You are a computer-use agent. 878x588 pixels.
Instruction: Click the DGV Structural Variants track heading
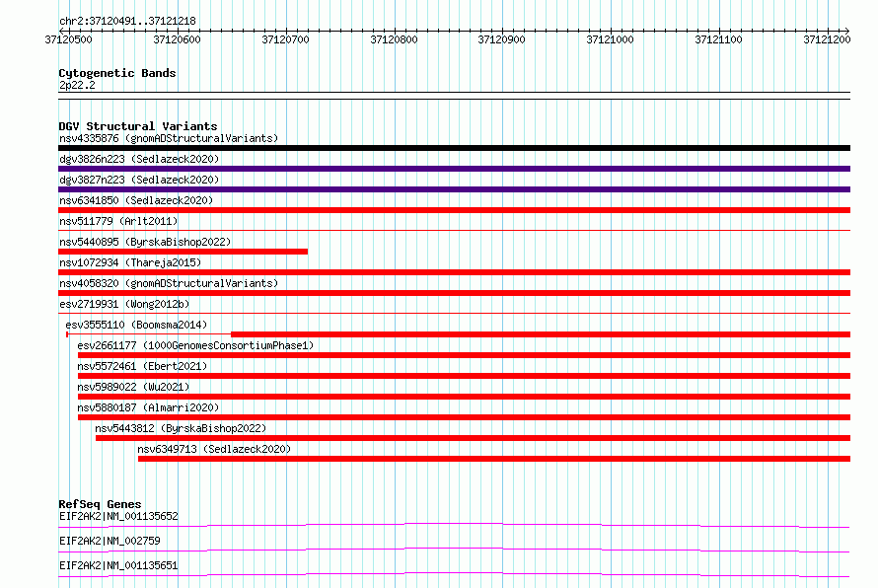pyautogui.click(x=138, y=126)
